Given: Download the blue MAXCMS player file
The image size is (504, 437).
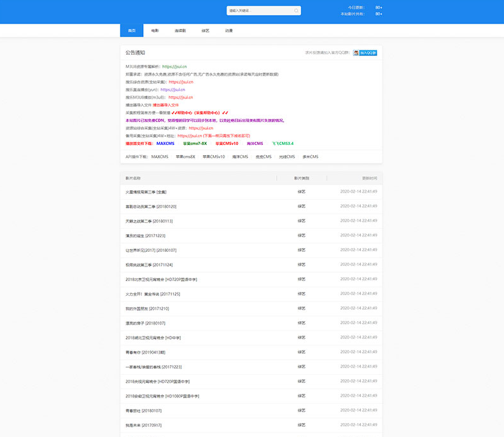Looking at the screenshot, I should pyautogui.click(x=165, y=143).
